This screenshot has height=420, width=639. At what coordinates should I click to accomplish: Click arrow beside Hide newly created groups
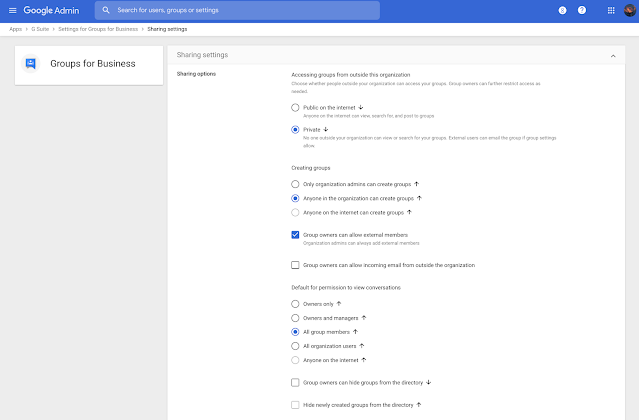click(x=419, y=405)
